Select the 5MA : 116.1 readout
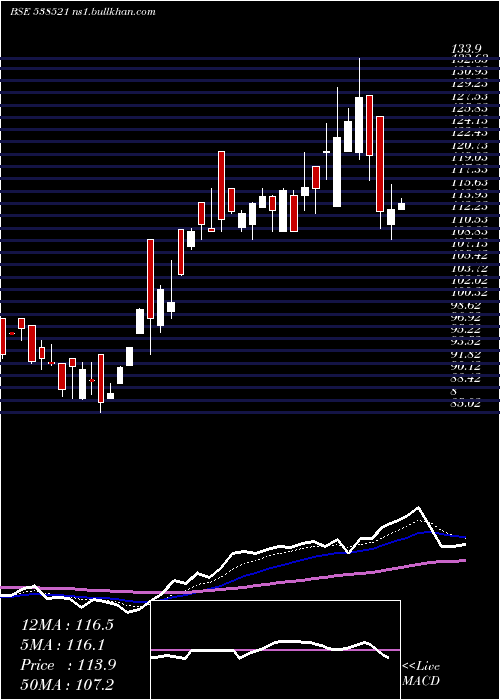This screenshot has height=700, width=500. click(62, 645)
